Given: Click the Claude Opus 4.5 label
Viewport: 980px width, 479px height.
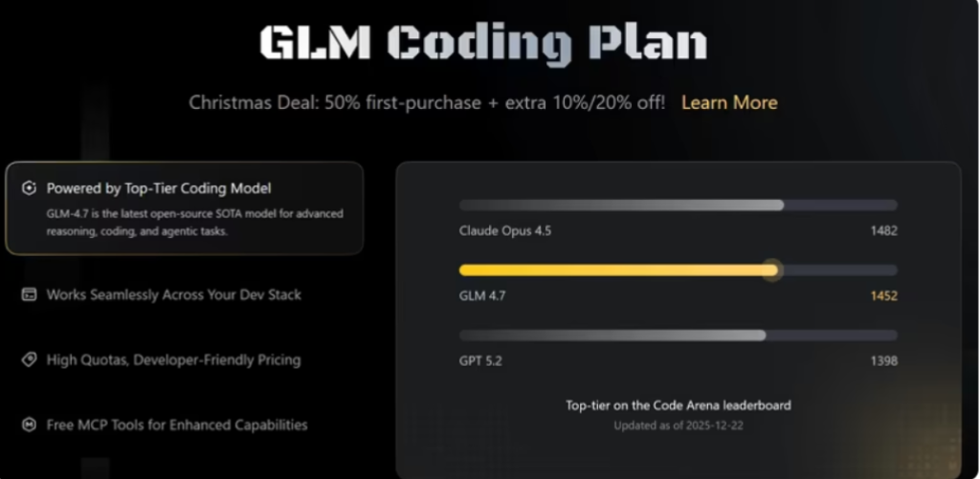Looking at the screenshot, I should [x=505, y=230].
